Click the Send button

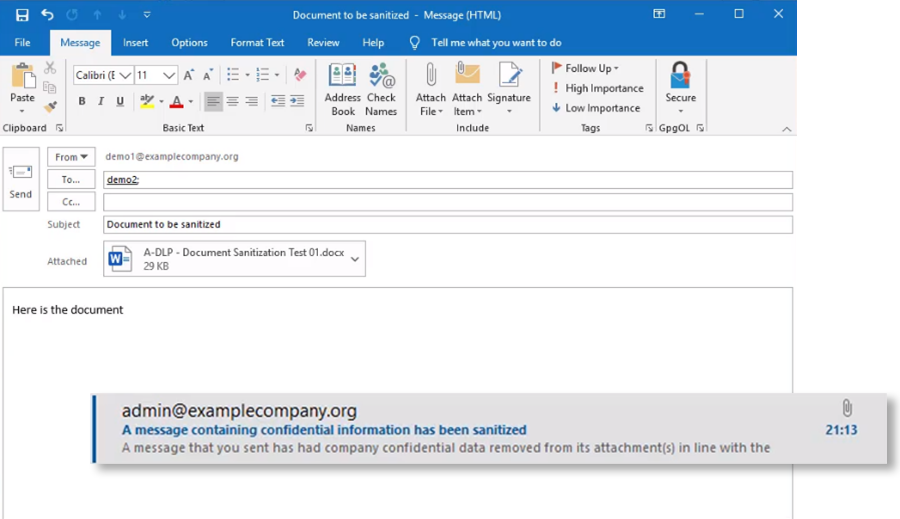click(x=21, y=179)
